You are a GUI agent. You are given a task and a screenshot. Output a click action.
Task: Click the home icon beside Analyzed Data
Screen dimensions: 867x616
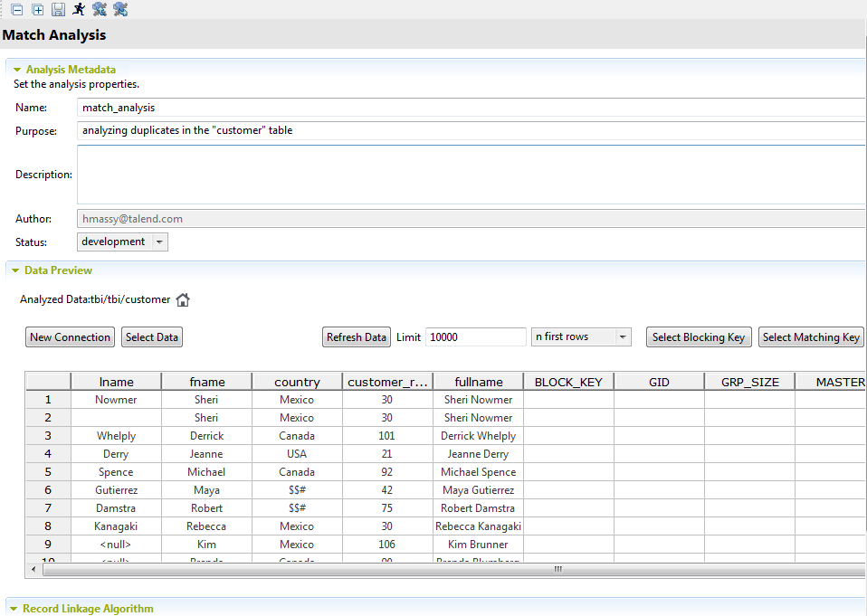[x=183, y=300]
